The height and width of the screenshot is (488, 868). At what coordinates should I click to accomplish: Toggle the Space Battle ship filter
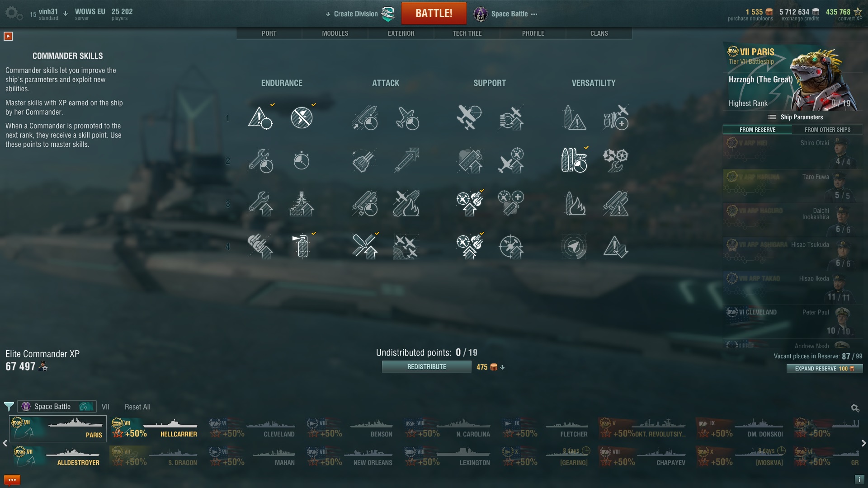coord(57,407)
